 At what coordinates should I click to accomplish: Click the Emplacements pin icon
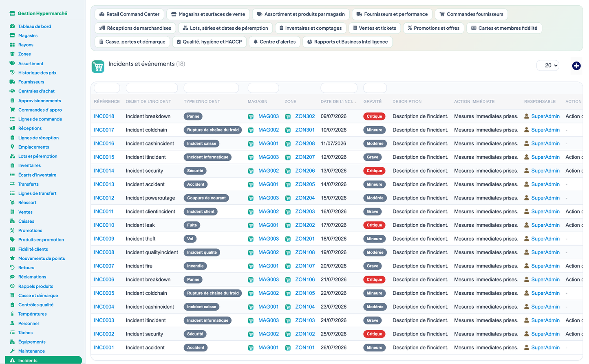click(x=12, y=147)
